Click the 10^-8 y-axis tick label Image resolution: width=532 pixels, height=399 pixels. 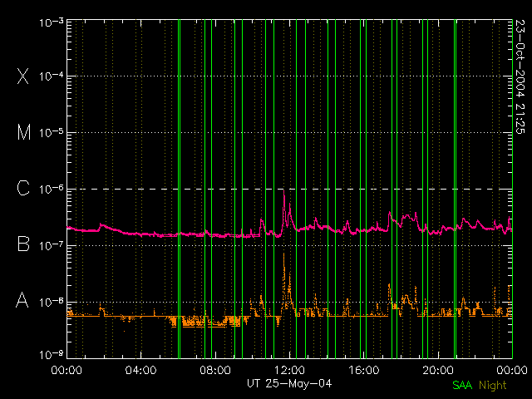tap(52, 302)
